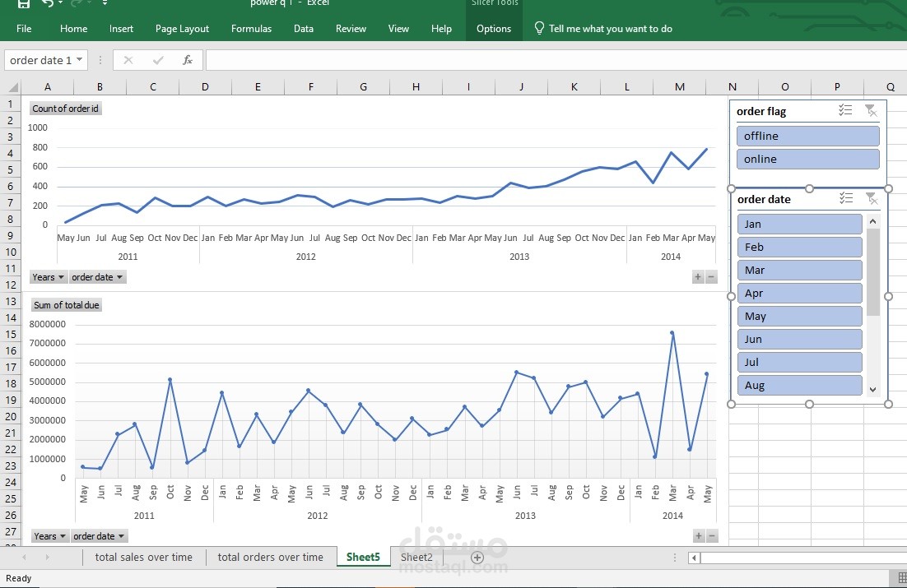
Task: Click Clear Filter icon on order date slicer
Action: [872, 198]
